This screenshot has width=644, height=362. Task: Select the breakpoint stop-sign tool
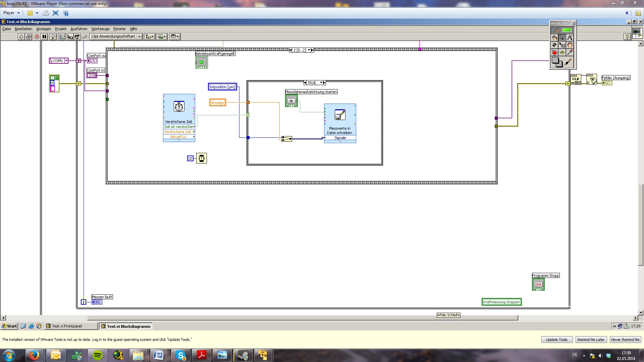tap(554, 53)
